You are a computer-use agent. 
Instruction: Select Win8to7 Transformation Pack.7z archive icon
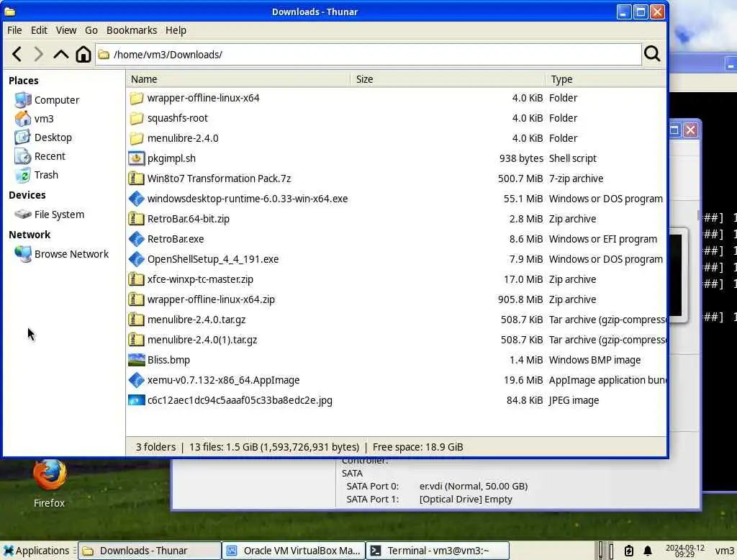(136, 179)
